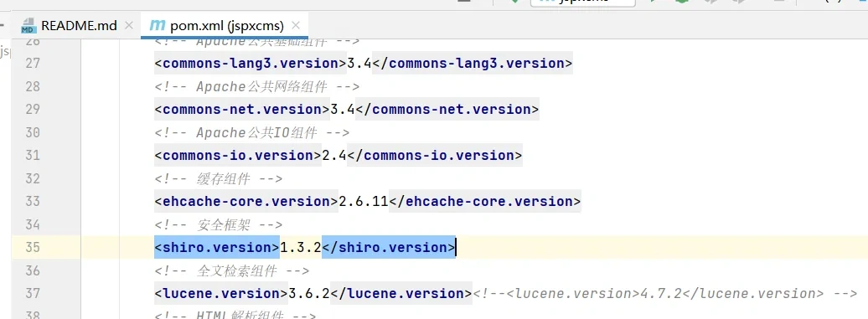Viewport: 868px width, 319px height.
Task: Click the Maven icon on pom.xml tab
Action: 158,25
